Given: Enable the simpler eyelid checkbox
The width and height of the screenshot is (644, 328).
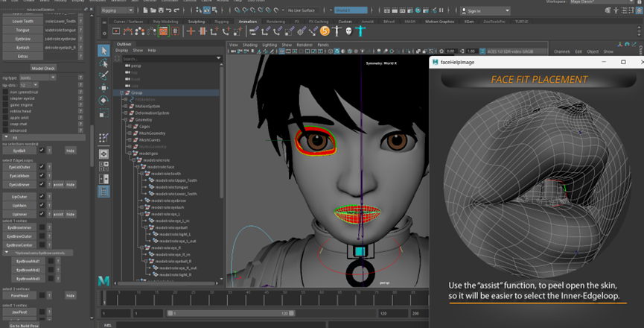Looking at the screenshot, I should pyautogui.click(x=5, y=98).
